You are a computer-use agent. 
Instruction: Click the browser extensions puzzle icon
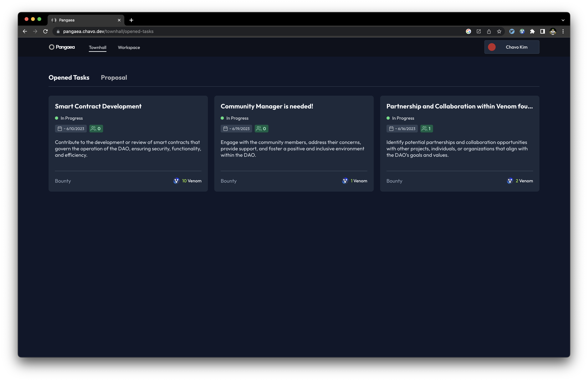tap(532, 31)
